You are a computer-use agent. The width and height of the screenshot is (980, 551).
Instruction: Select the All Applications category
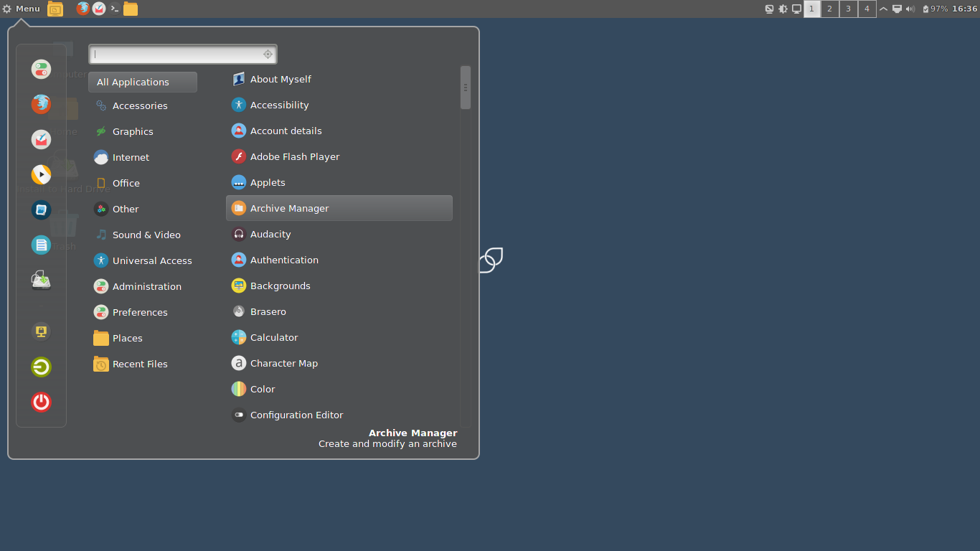coord(143,82)
